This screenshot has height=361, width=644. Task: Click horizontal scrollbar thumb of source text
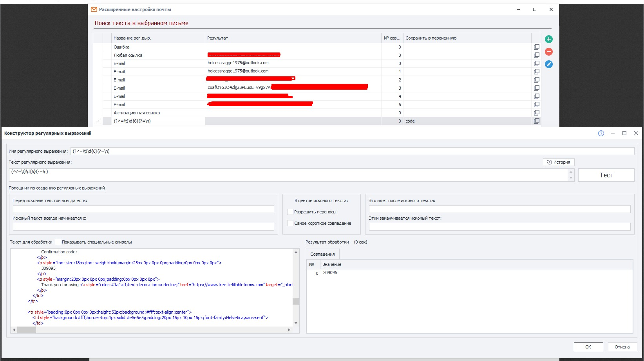coord(27,330)
